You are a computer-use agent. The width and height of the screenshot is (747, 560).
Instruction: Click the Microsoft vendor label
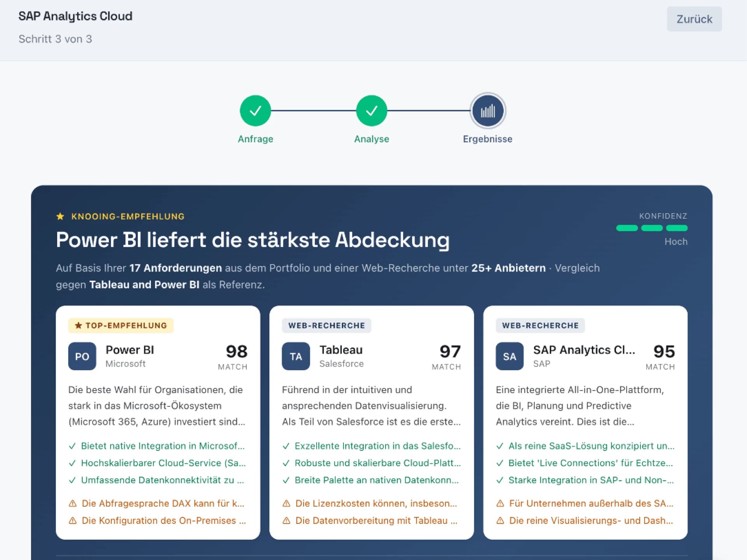coord(125,364)
